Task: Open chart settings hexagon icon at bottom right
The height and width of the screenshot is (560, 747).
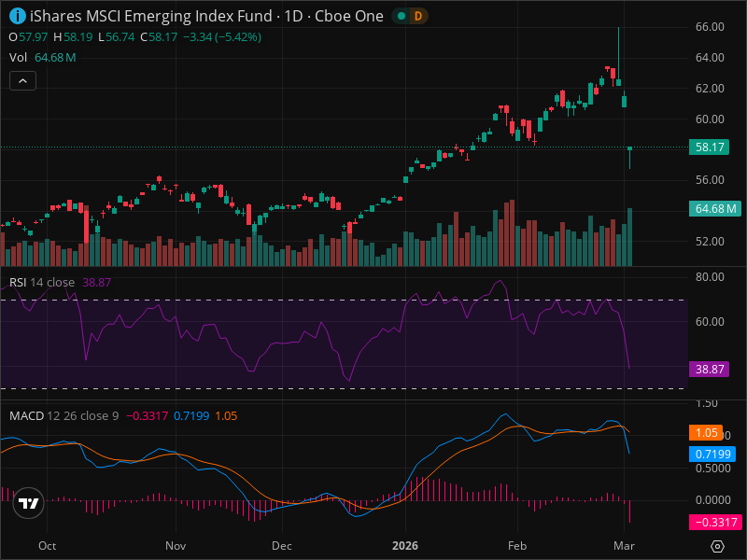Action: pos(717,546)
